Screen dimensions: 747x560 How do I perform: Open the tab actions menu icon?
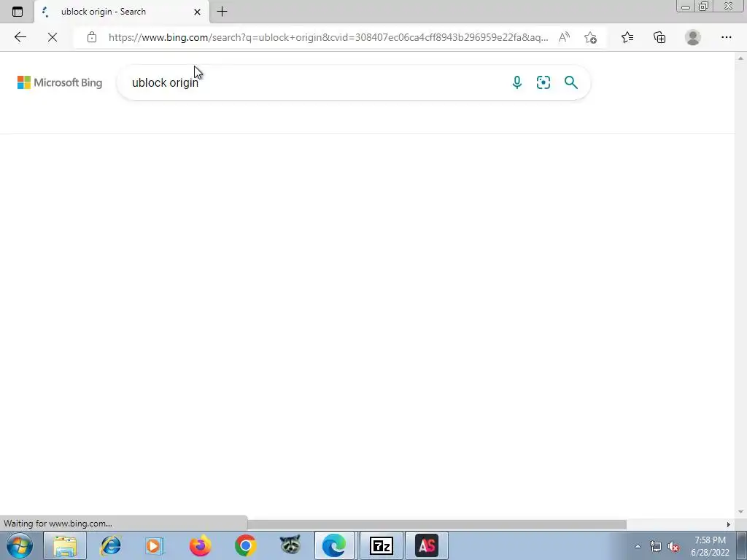point(18,12)
